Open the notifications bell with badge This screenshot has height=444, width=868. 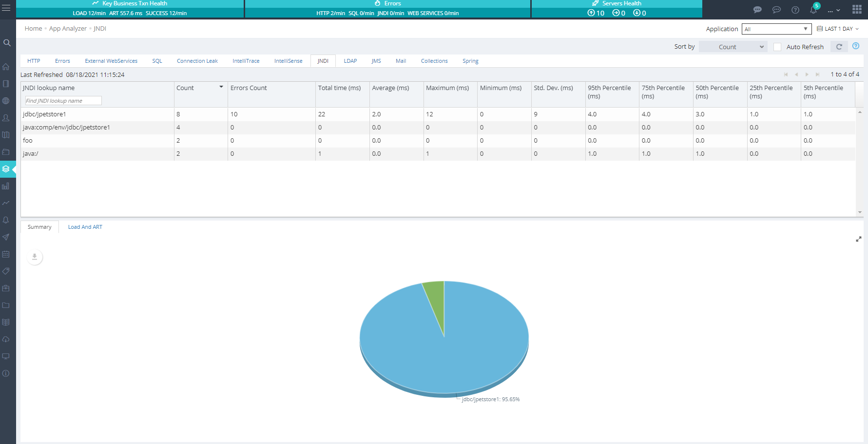[x=813, y=10]
